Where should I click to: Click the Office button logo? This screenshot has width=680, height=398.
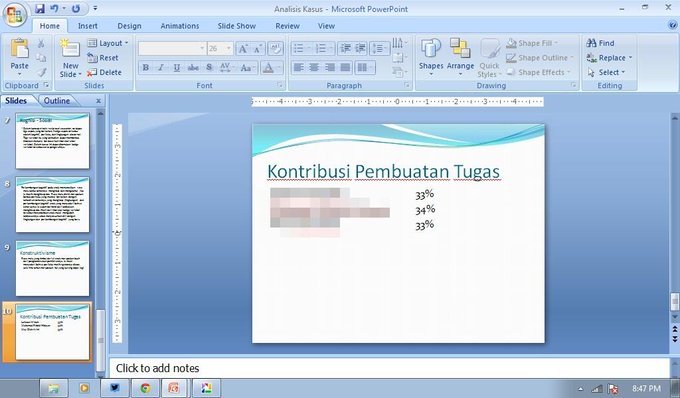pyautogui.click(x=14, y=15)
